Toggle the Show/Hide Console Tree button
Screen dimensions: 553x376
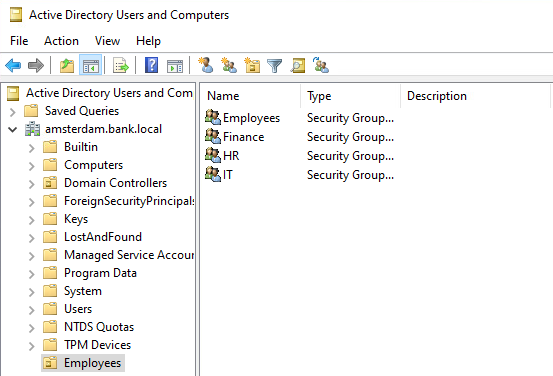point(91,66)
